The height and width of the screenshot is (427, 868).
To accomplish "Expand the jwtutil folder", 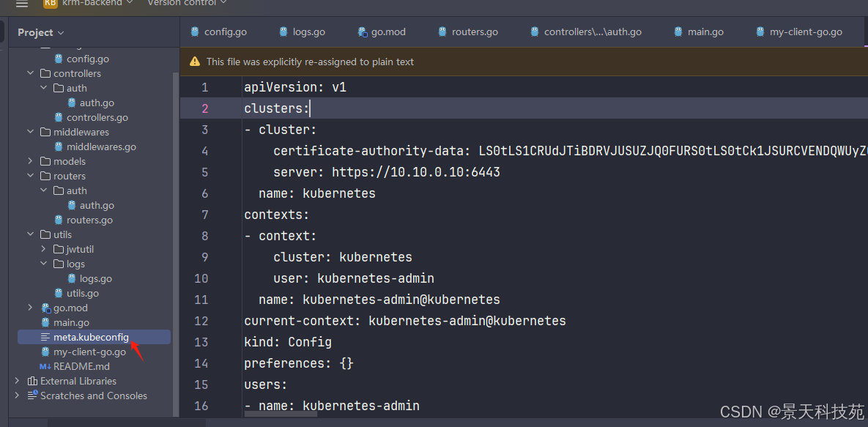I will [43, 249].
